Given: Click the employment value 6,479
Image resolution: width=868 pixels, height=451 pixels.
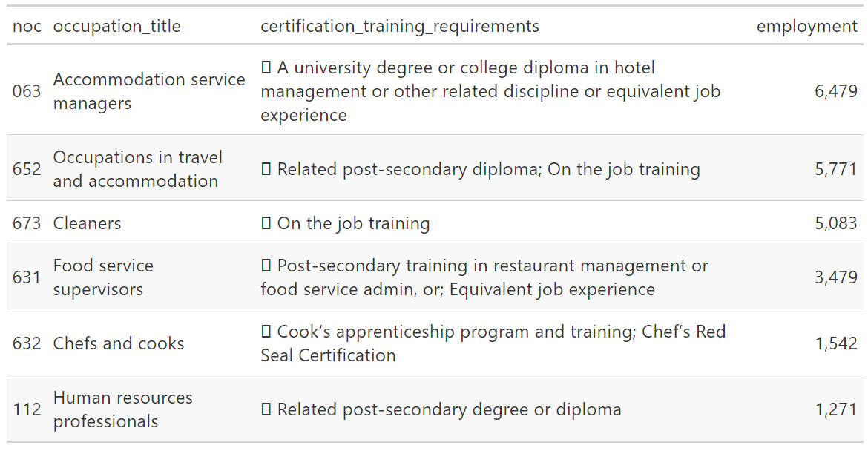Looking at the screenshot, I should pos(835,92).
